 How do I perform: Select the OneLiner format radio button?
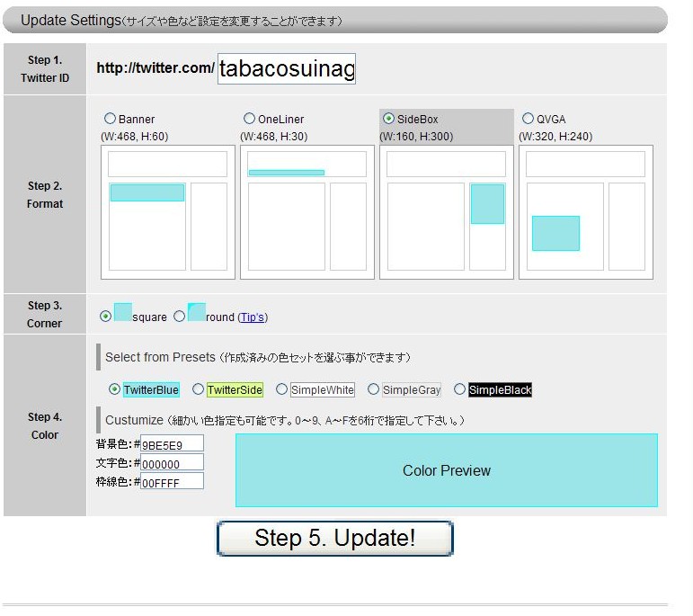[x=249, y=119]
